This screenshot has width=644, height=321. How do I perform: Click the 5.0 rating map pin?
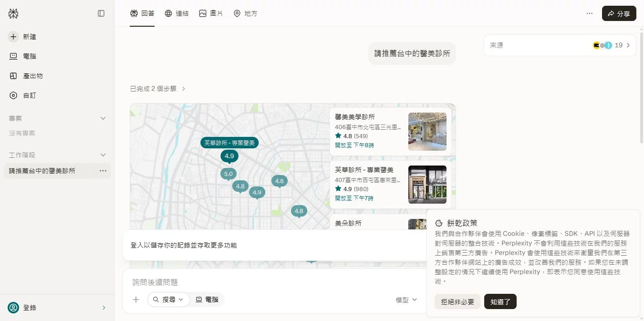click(x=229, y=174)
